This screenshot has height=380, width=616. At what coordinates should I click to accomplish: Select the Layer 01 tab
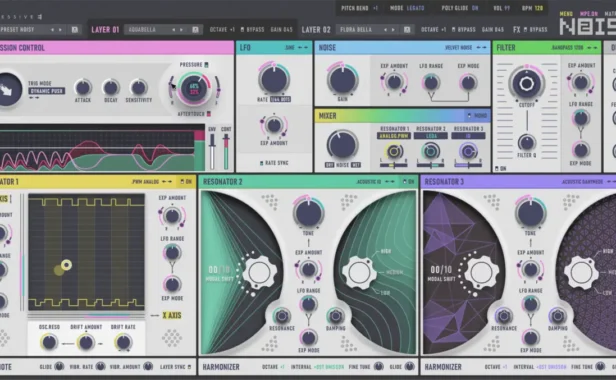(x=105, y=29)
